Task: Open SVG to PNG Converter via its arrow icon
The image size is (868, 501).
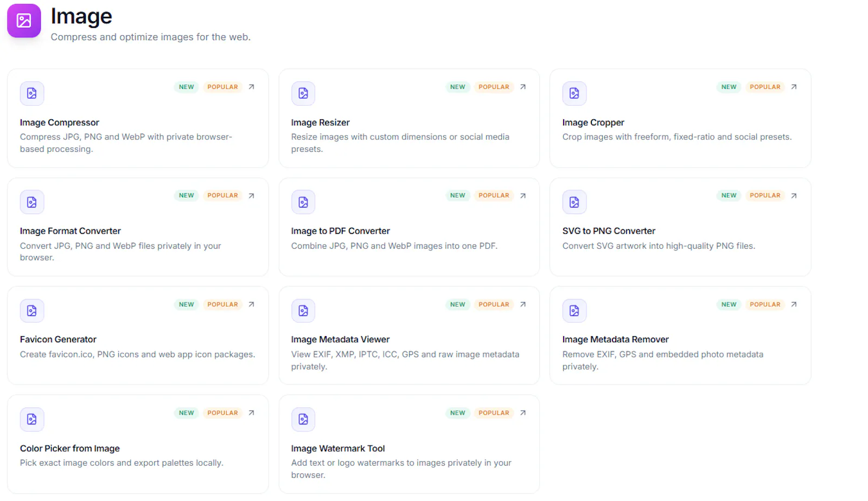Action: [x=794, y=196]
